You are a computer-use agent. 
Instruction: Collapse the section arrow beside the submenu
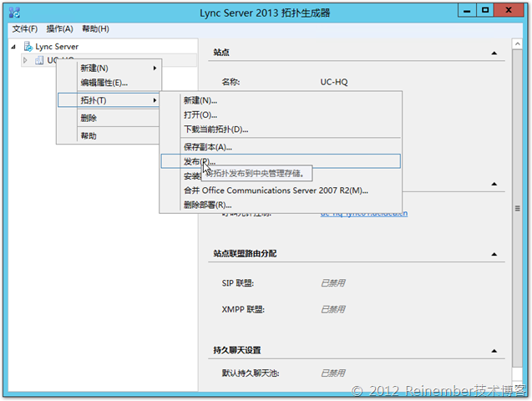(494, 184)
